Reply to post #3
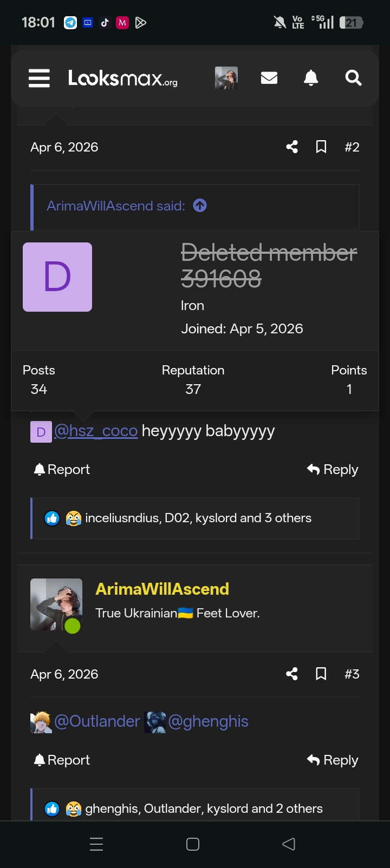 point(331,760)
